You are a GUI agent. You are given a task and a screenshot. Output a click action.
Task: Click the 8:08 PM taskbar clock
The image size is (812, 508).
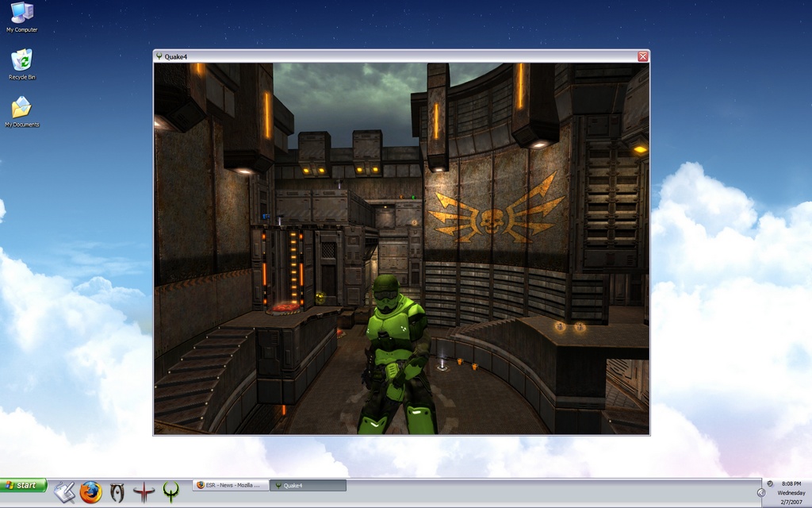(x=791, y=483)
